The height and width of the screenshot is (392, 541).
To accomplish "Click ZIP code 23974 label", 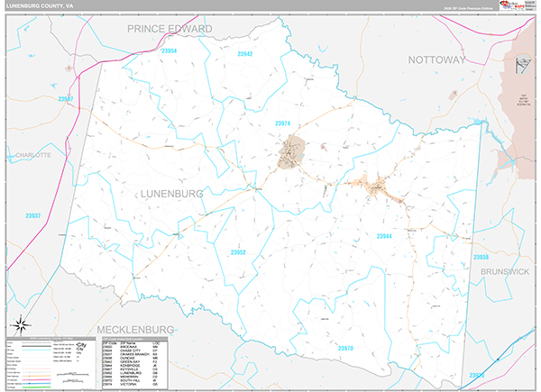I will (x=283, y=123).
